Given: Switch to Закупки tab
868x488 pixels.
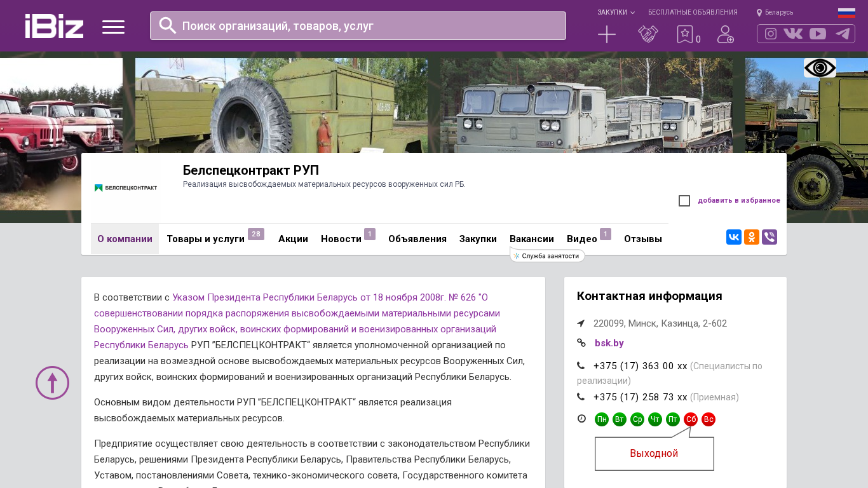Looking at the screenshot, I should (478, 239).
